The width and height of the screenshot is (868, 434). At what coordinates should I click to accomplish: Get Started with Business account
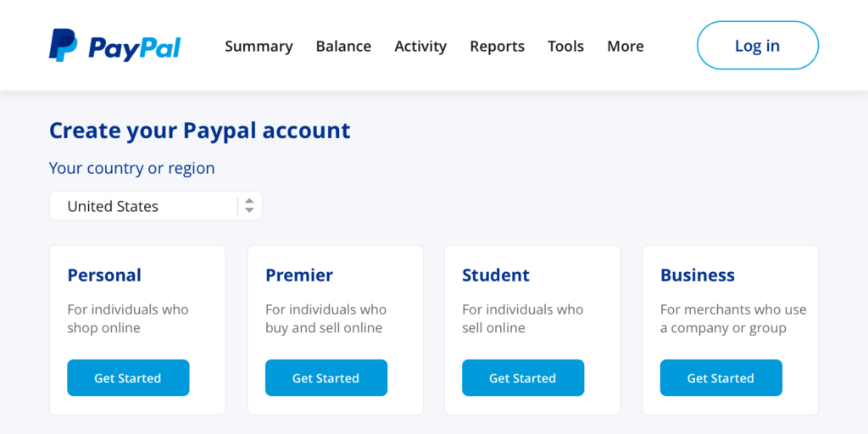click(721, 377)
